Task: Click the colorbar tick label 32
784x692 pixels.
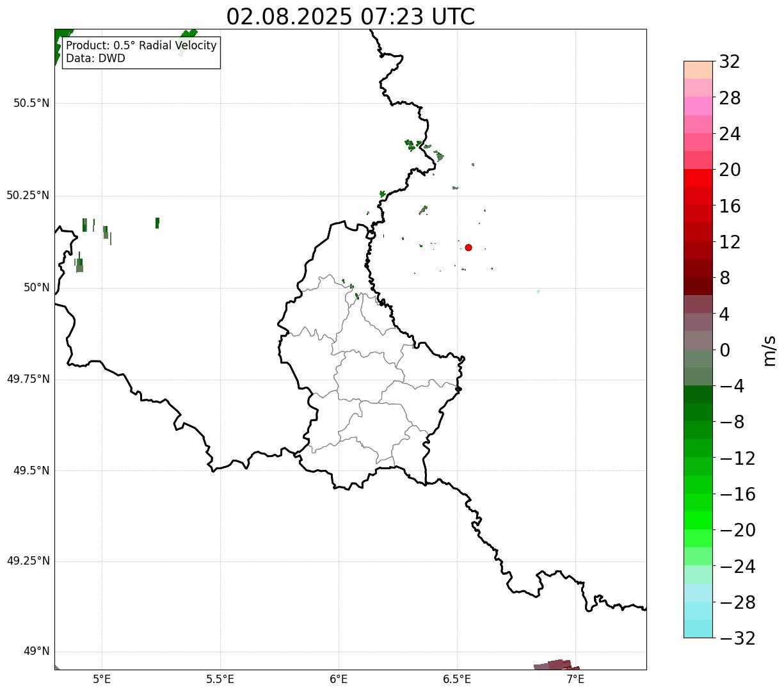Action: point(730,62)
